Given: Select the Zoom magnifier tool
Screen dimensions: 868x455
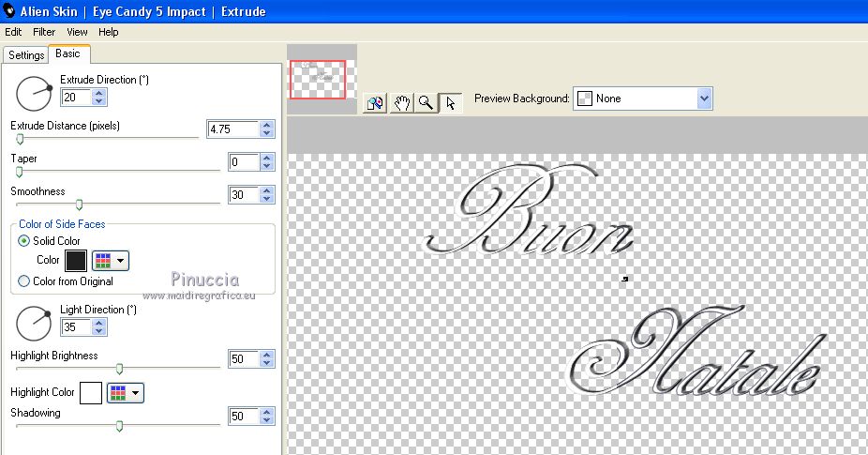Looking at the screenshot, I should click(426, 103).
